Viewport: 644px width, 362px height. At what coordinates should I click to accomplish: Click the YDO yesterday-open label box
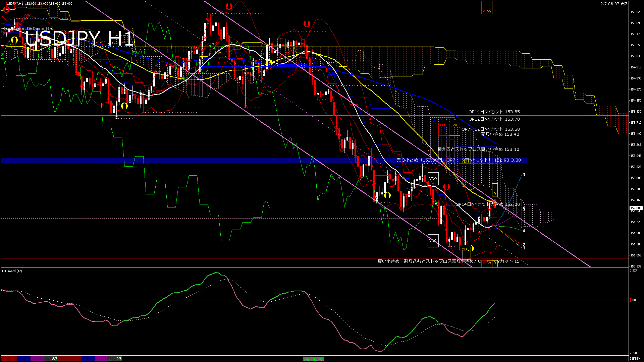pos(433,179)
